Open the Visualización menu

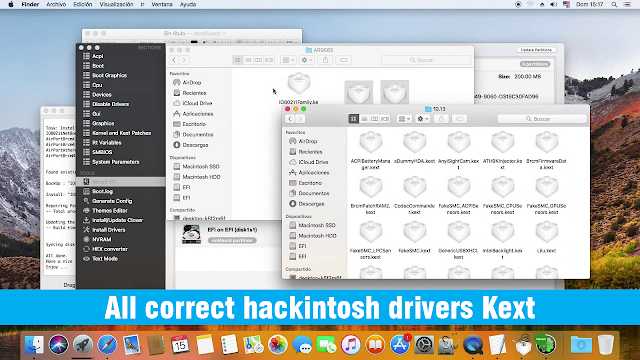pos(116,4)
